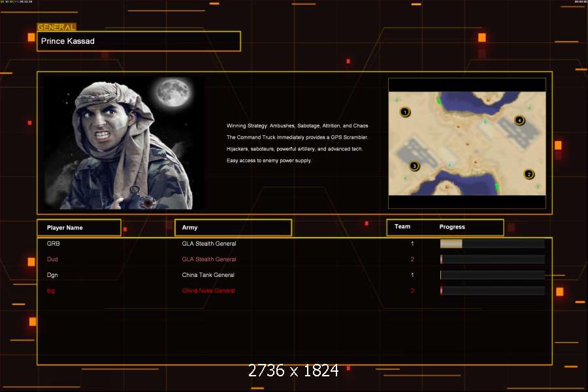Click the progress bar for player big
Image resolution: width=588 pixels, height=392 pixels.
[492, 291]
